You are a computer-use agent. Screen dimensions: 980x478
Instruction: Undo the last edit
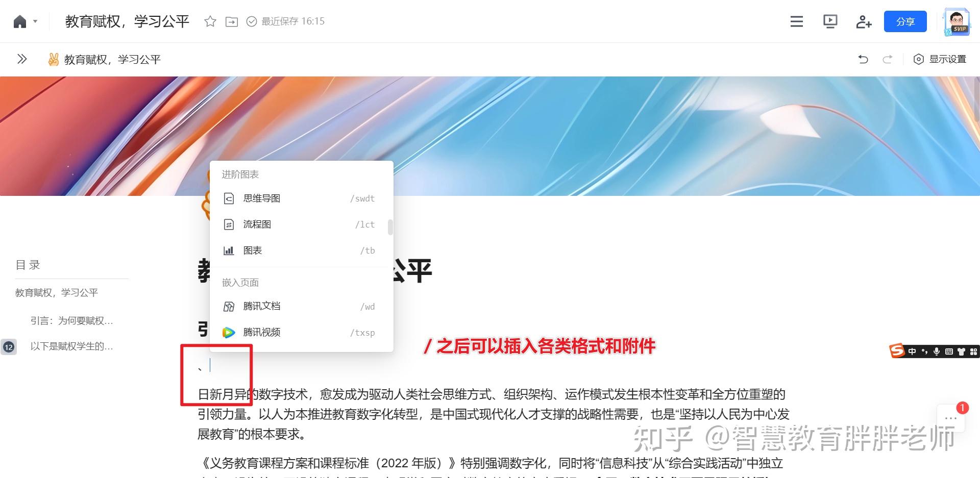pos(863,59)
